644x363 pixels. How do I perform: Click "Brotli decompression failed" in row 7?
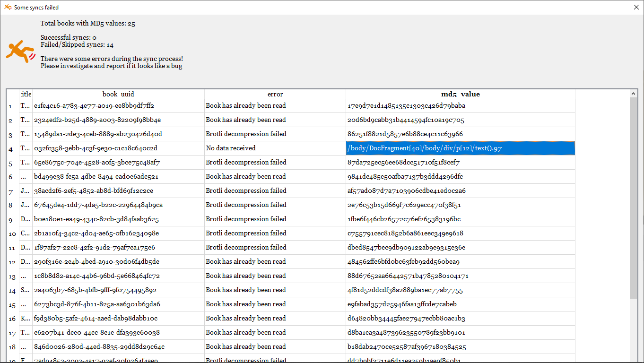click(x=275, y=191)
